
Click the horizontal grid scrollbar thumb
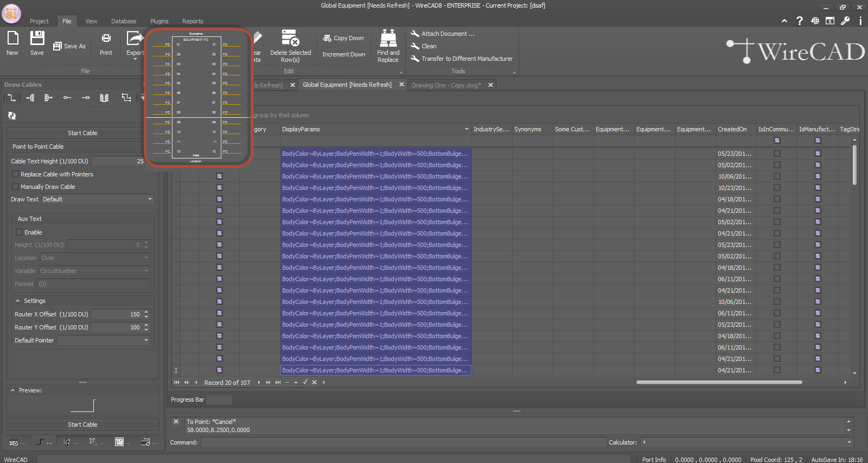(x=719, y=382)
